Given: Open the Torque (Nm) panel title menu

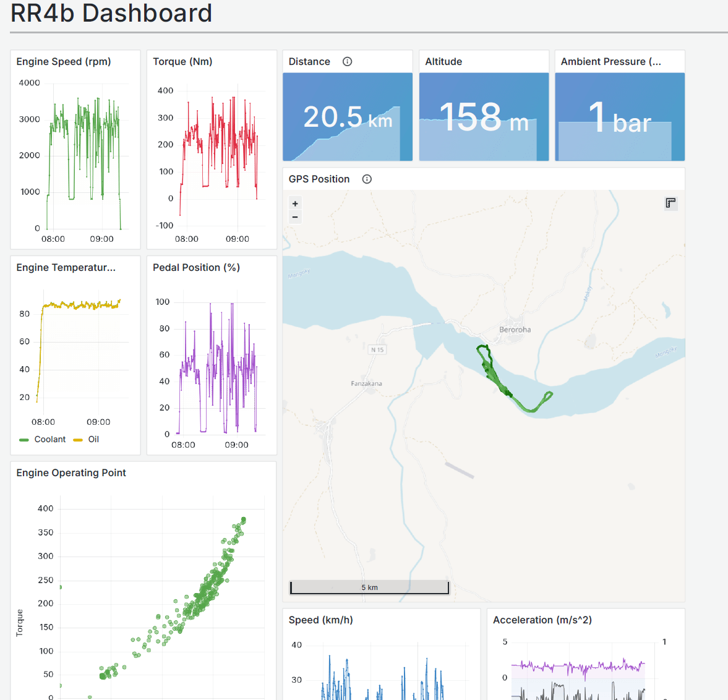Looking at the screenshot, I should pyautogui.click(x=182, y=61).
